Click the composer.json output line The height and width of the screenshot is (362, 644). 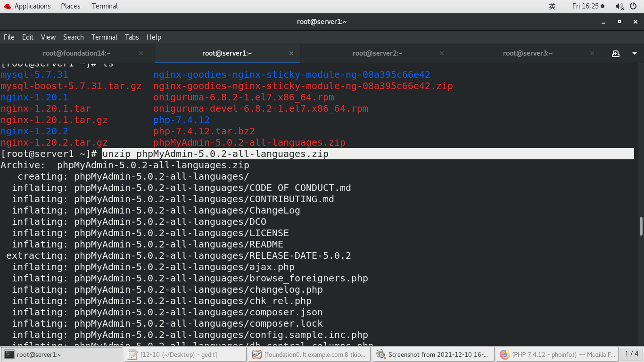pos(167,312)
